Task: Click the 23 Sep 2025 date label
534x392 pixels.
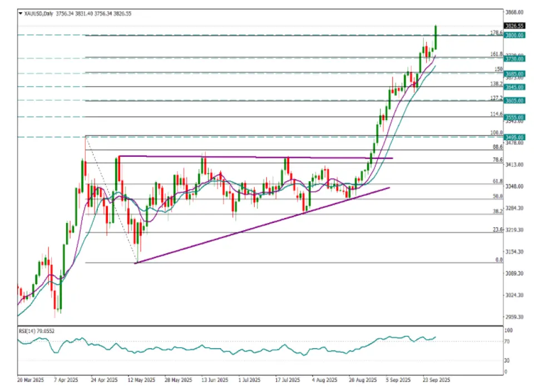Action: (436, 380)
